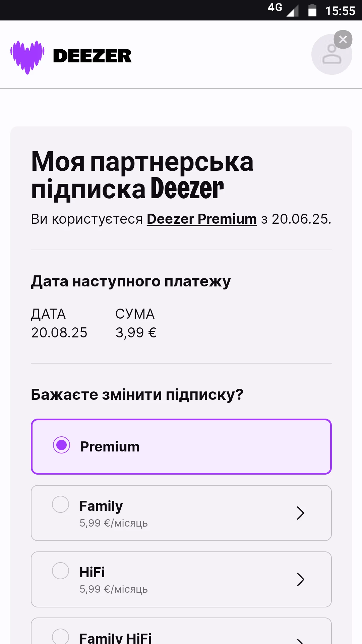The width and height of the screenshot is (362, 644).
Task: Expand the Family plan chevron arrow
Action: (300, 513)
